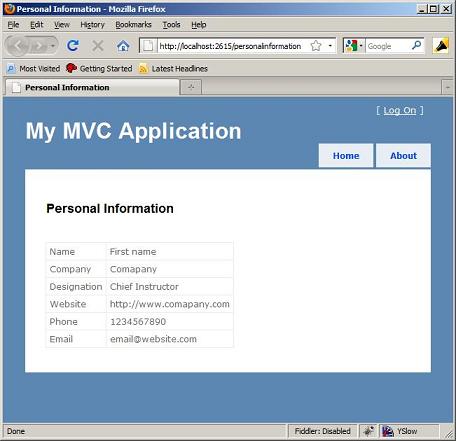456x441 pixels.
Task: Open the new tab button
Action: pos(191,87)
